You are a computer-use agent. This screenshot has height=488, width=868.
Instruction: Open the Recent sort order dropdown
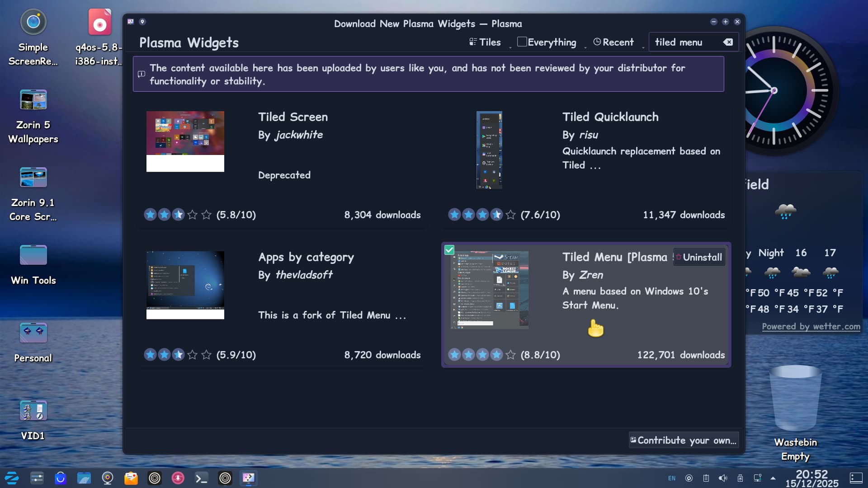point(613,42)
